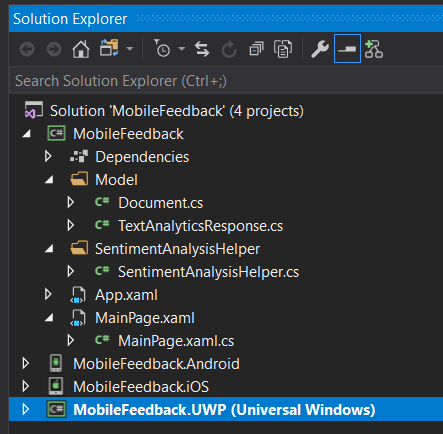Screen dimensions: 443x434
Task: Click Switch Views solution/folder icon
Action: click(x=109, y=48)
